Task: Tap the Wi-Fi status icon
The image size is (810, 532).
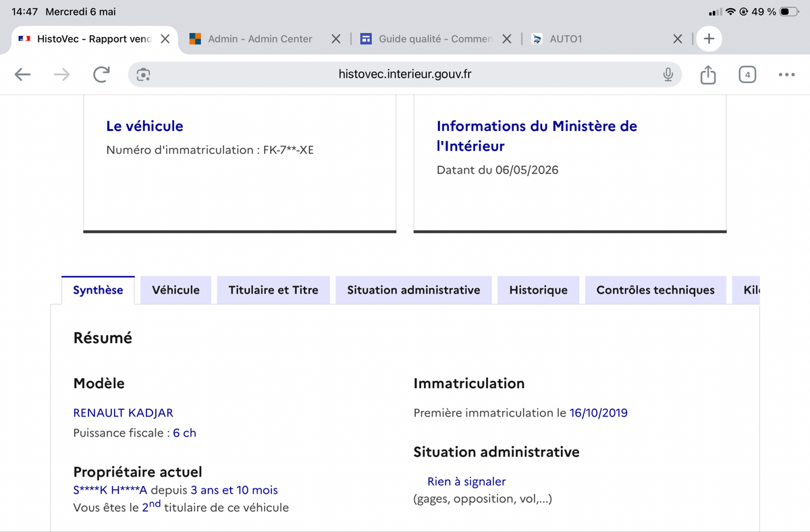Action: point(731,12)
